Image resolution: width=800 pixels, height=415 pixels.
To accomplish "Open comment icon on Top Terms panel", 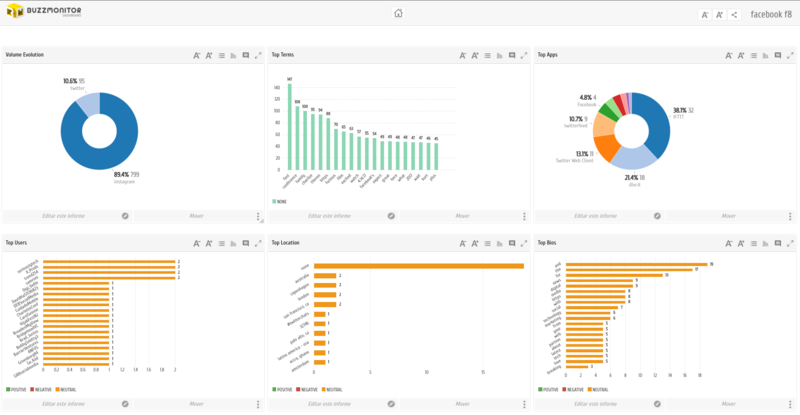I will [x=512, y=55].
